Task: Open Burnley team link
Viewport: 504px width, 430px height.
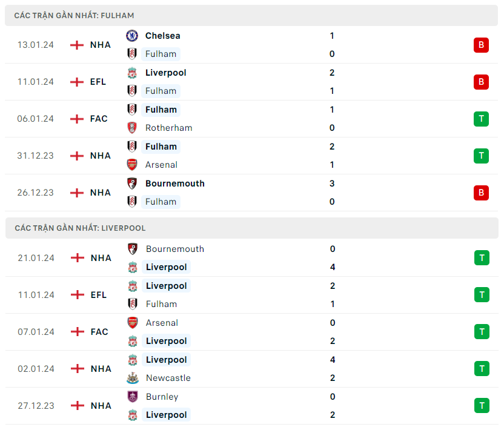Action: click(162, 397)
